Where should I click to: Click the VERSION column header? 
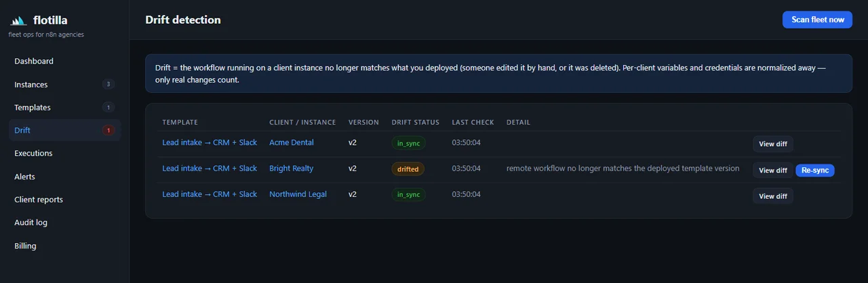(x=363, y=123)
